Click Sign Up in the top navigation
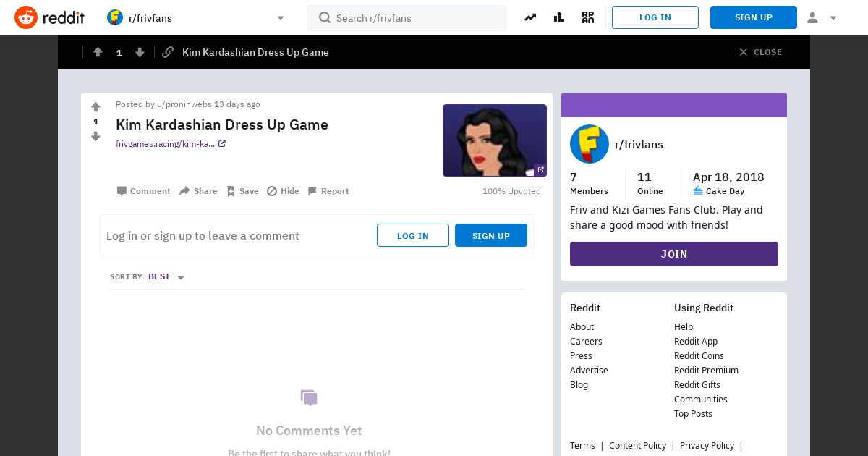This screenshot has width=868, height=456. click(x=754, y=17)
